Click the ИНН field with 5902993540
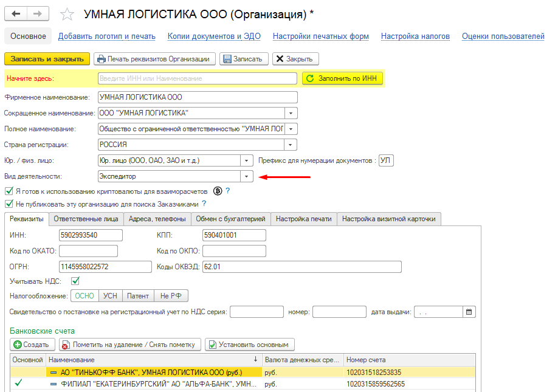Image resolution: width=558 pixels, height=392 pixels. pos(91,235)
